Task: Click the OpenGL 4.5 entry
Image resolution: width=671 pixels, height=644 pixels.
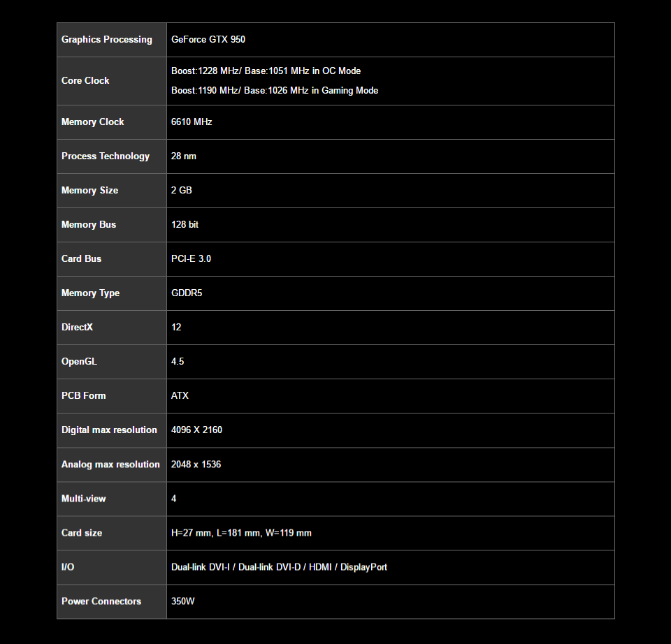Action: point(177,361)
